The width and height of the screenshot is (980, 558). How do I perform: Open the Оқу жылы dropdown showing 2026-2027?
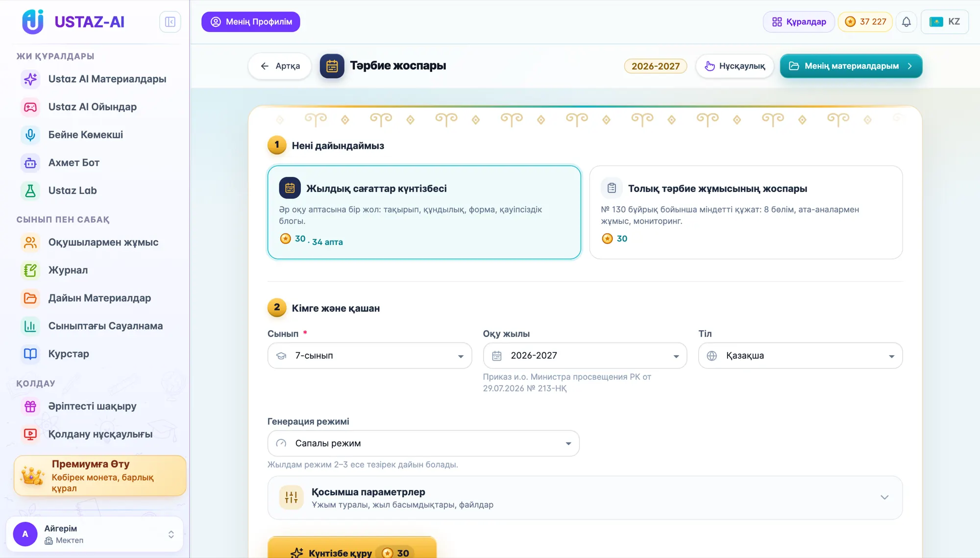[585, 356]
